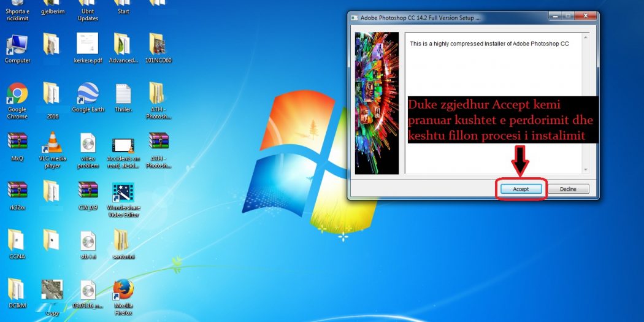Select the Computer desktop shortcut
Screen dimensions: 644x322
17,49
